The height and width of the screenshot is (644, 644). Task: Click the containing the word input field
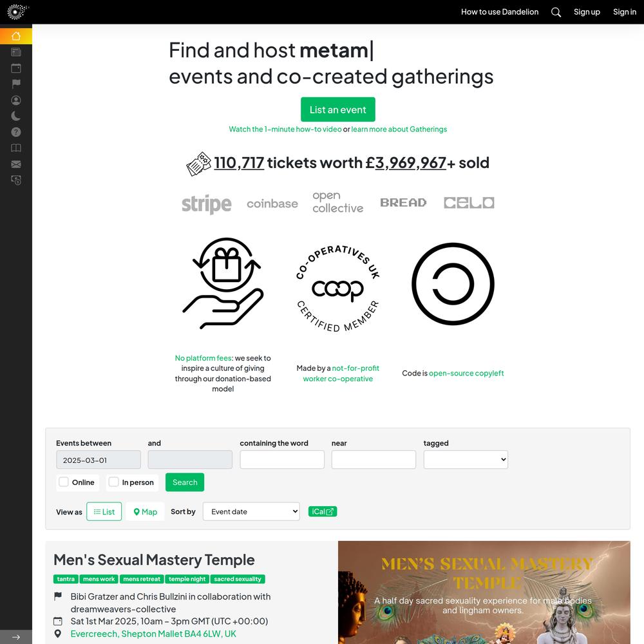(x=282, y=460)
